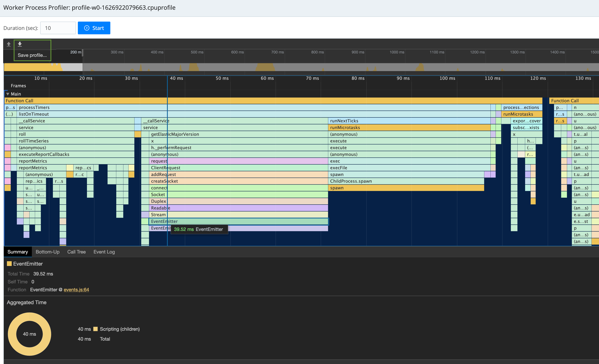This screenshot has width=599, height=364.
Task: Select the Event Log tab
Action: click(104, 252)
